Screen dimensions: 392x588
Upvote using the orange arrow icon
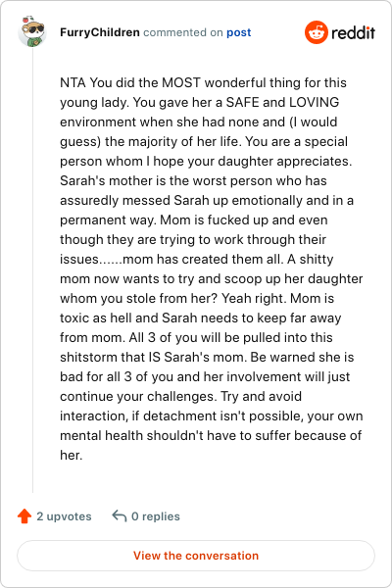[24, 516]
